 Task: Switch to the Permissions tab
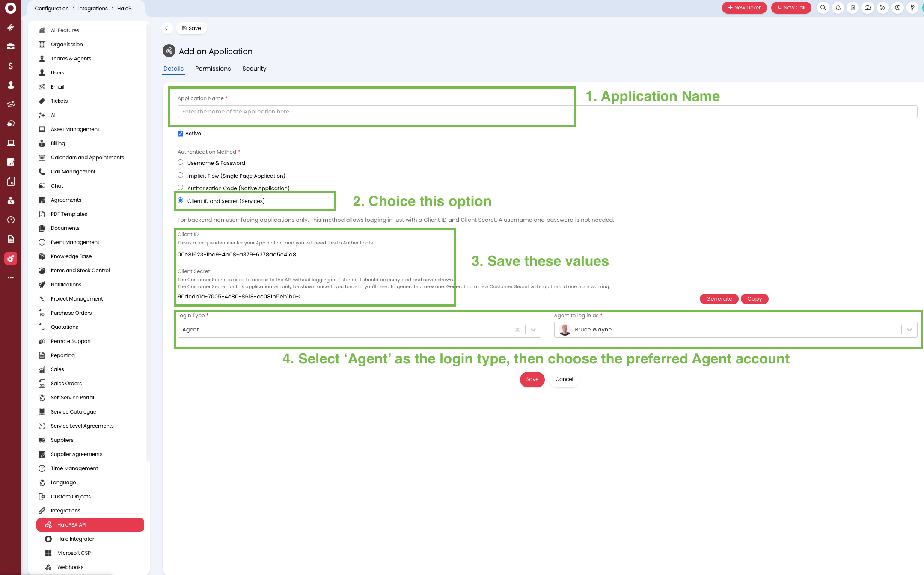click(x=213, y=69)
